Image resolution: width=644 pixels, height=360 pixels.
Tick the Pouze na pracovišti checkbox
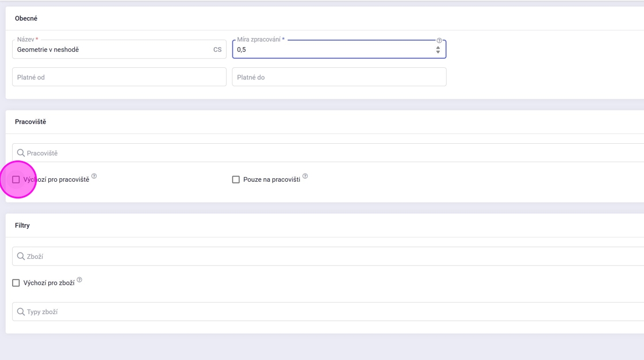coord(236,179)
